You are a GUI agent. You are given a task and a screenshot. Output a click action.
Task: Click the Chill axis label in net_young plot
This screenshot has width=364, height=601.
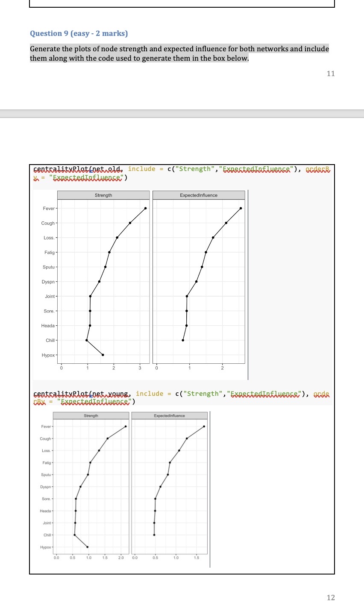pyautogui.click(x=47, y=535)
